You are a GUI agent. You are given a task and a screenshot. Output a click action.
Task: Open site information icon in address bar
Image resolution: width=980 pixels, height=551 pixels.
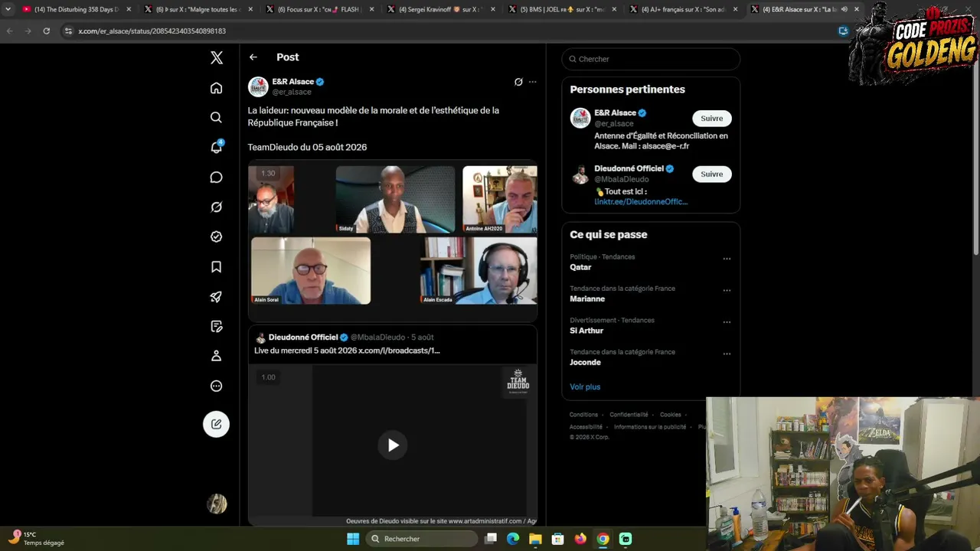pos(68,31)
